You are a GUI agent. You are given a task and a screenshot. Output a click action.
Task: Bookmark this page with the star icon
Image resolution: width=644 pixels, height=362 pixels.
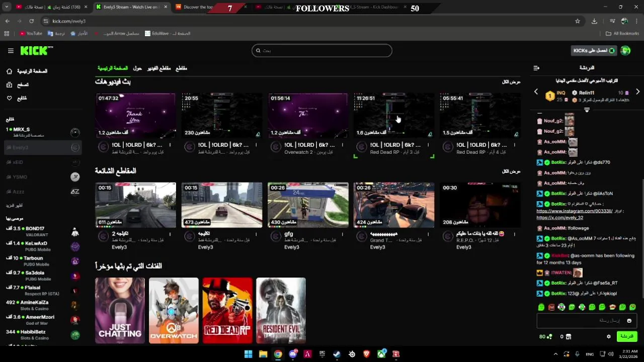point(578,21)
